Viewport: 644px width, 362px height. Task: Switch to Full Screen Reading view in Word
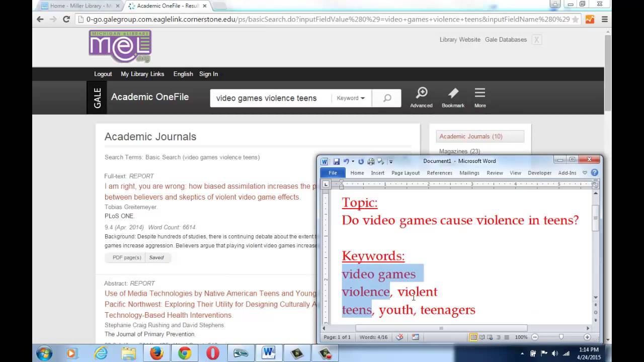coord(482,337)
